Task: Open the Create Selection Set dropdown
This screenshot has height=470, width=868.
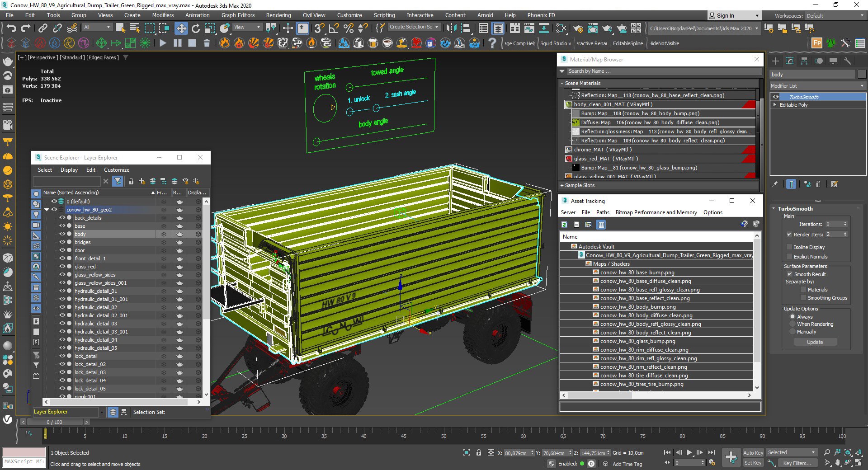Action: pos(414,27)
